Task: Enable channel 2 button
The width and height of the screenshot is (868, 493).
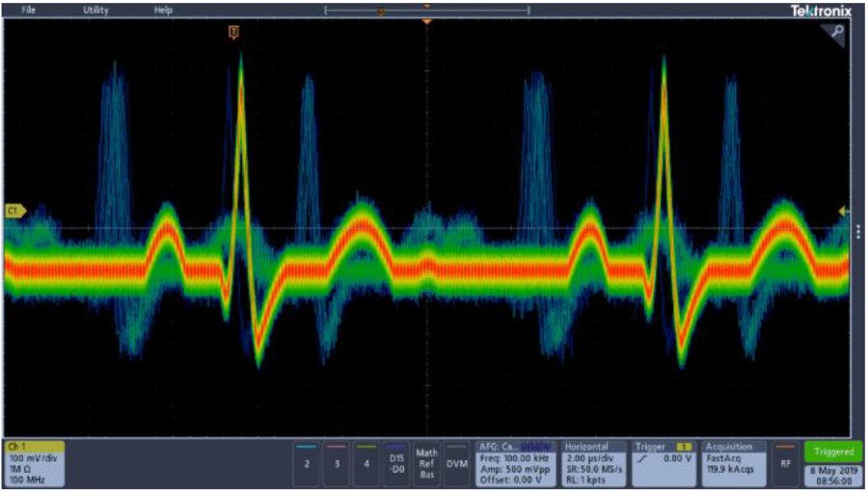Action: click(x=307, y=462)
